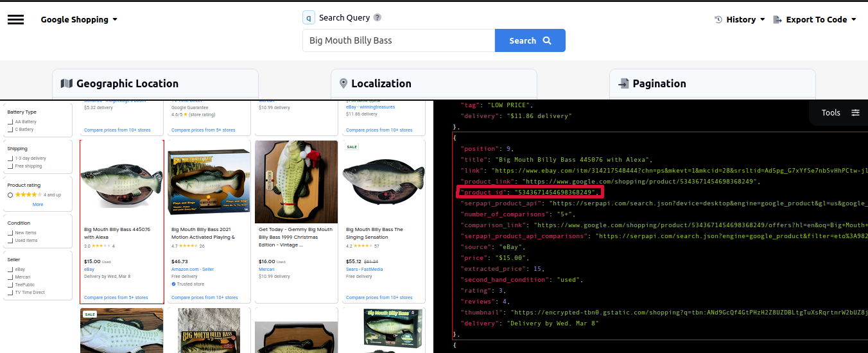The height and width of the screenshot is (353, 868).
Task: Click the highlighted product_id value in JSON
Action: coord(557,192)
